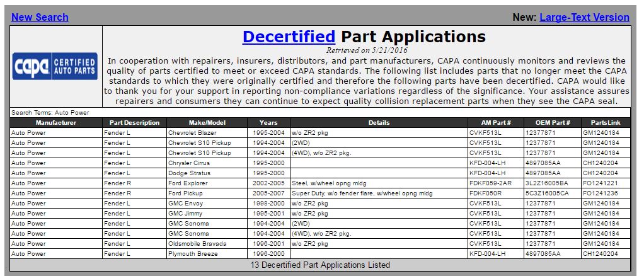Select the Chevrolet Blazer cell

tap(207, 133)
